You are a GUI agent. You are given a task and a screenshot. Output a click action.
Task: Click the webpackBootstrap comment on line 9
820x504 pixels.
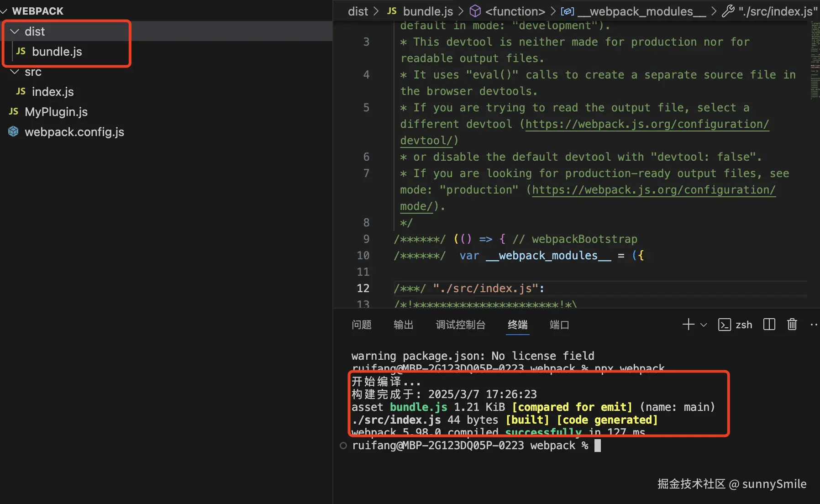coord(575,239)
